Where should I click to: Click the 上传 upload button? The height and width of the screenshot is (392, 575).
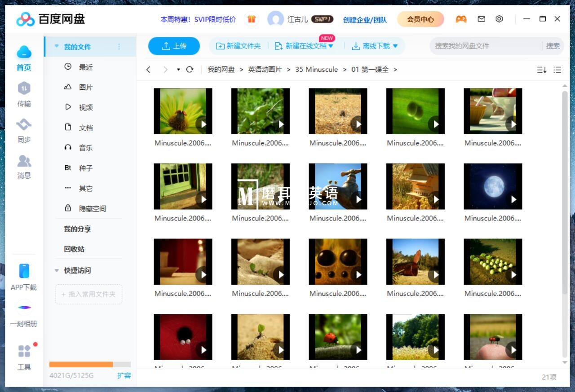pyautogui.click(x=174, y=46)
